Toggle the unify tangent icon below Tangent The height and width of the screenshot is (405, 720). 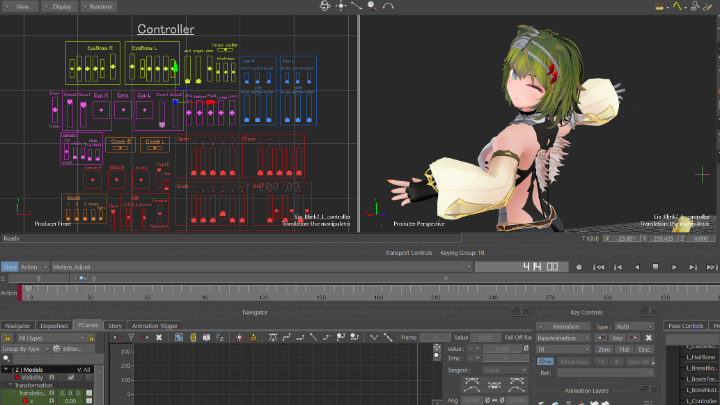pos(494,385)
